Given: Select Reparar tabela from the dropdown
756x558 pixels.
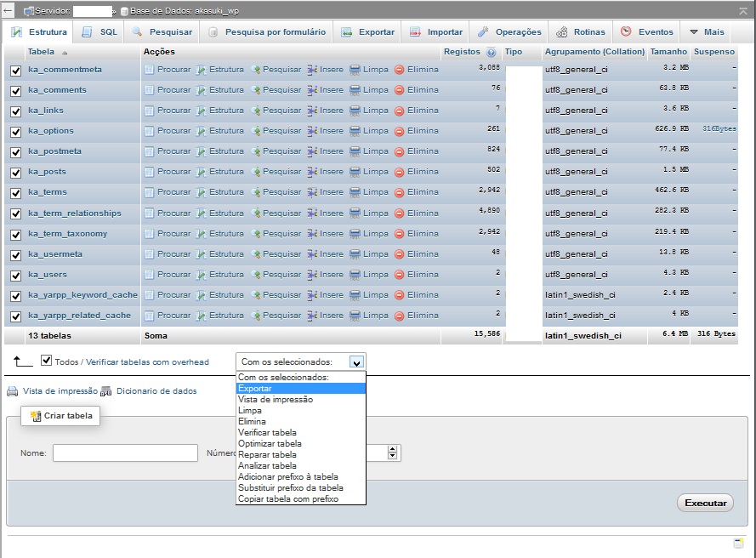Looking at the screenshot, I should [301, 455].
